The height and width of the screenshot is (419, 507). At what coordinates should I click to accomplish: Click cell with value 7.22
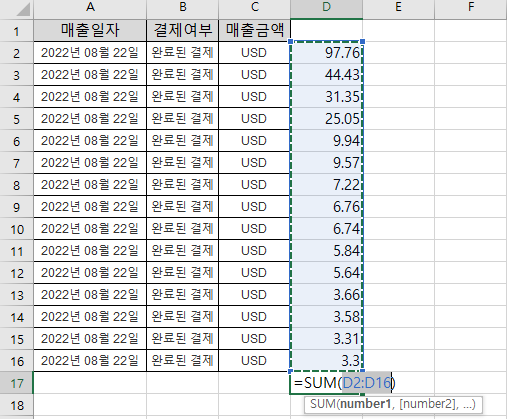click(326, 185)
